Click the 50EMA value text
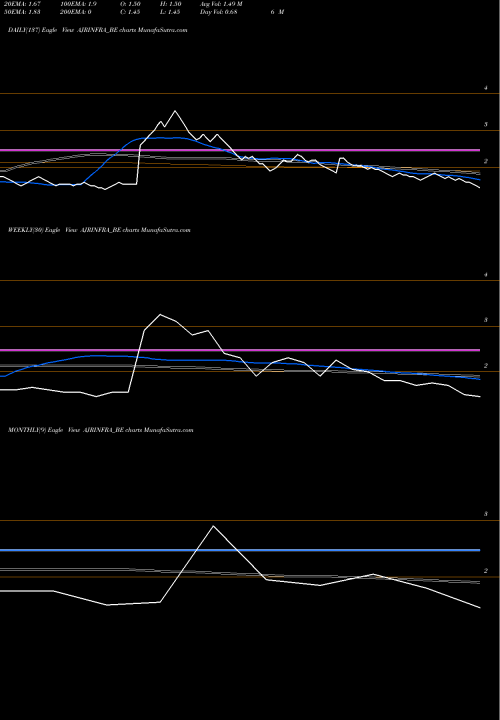Viewport: 500px width, 720px height. point(22,12)
